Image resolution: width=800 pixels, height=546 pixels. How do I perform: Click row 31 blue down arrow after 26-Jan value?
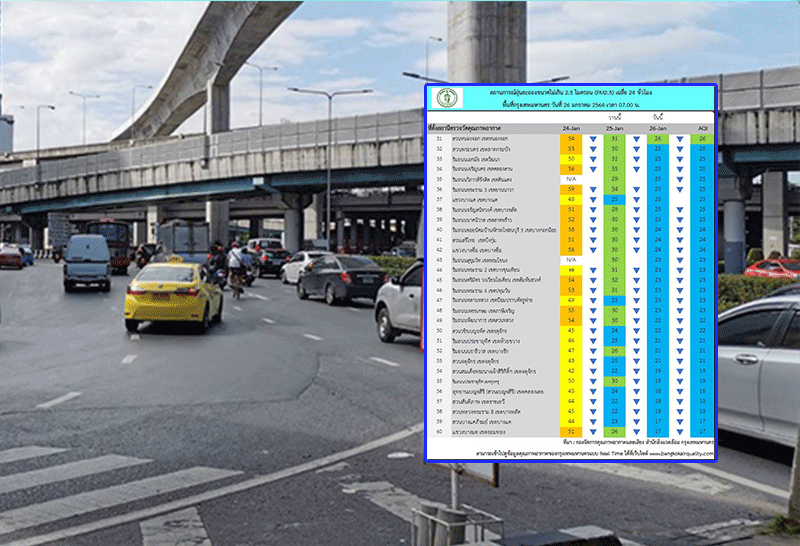tap(681, 138)
